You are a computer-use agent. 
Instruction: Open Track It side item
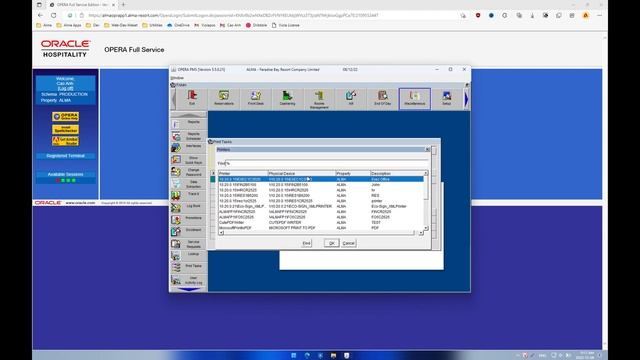(188, 196)
